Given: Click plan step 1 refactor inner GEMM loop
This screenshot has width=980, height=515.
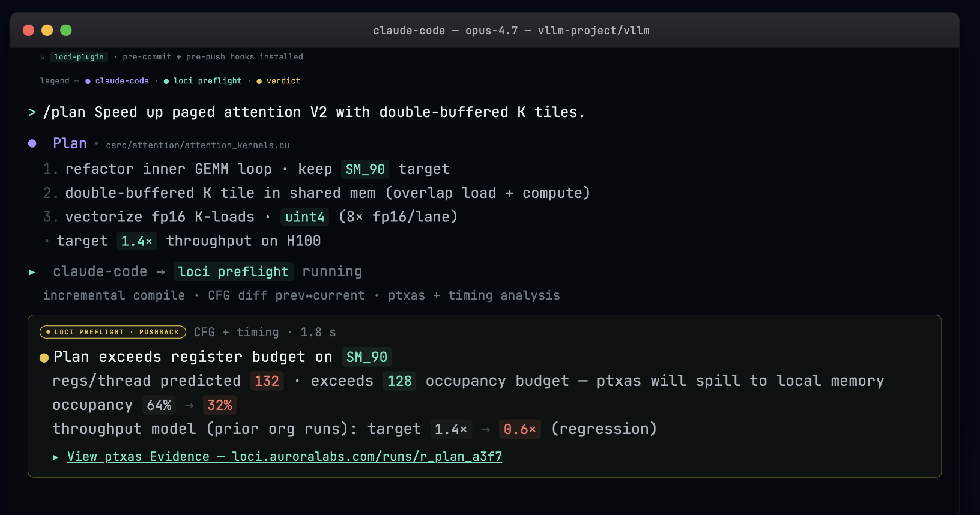Looking at the screenshot, I should pos(246,169).
